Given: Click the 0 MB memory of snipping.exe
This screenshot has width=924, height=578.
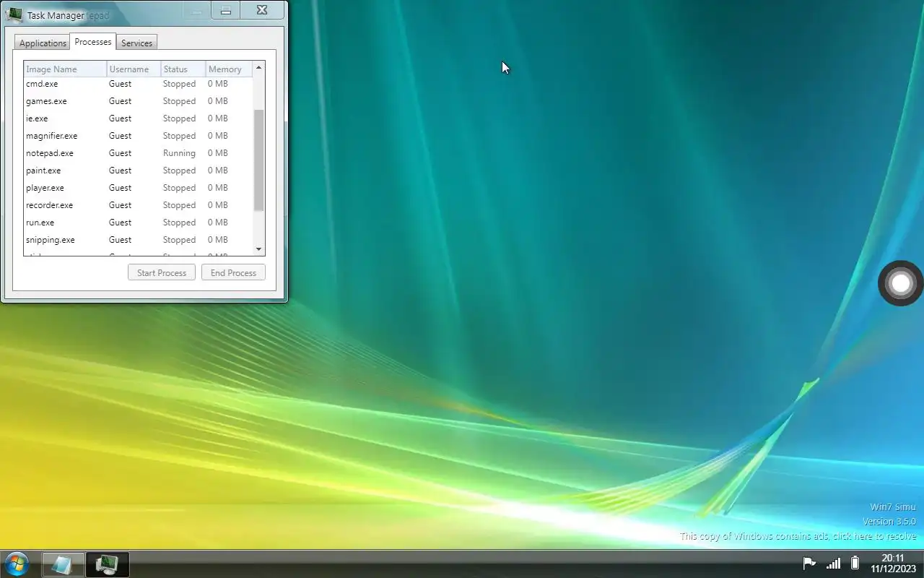Looking at the screenshot, I should [218, 240].
